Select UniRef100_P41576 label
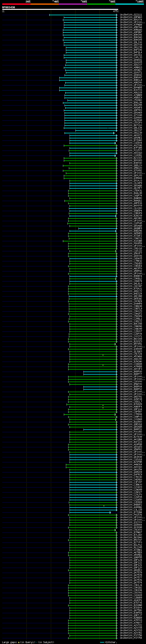The image size is (146, 644). point(131,515)
